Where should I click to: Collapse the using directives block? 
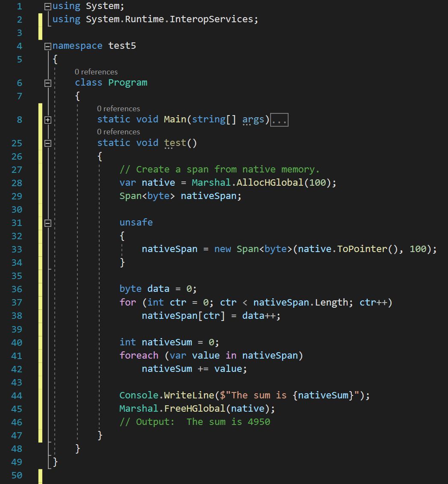click(x=48, y=6)
